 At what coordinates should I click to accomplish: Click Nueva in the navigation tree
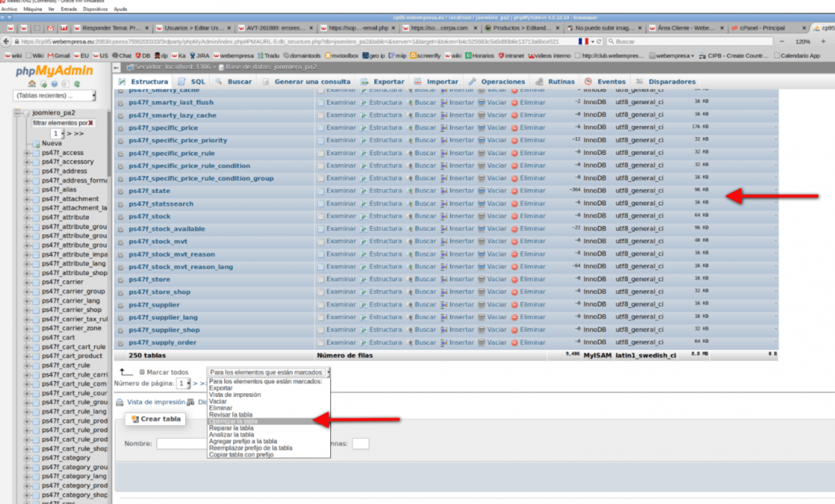[x=52, y=143]
